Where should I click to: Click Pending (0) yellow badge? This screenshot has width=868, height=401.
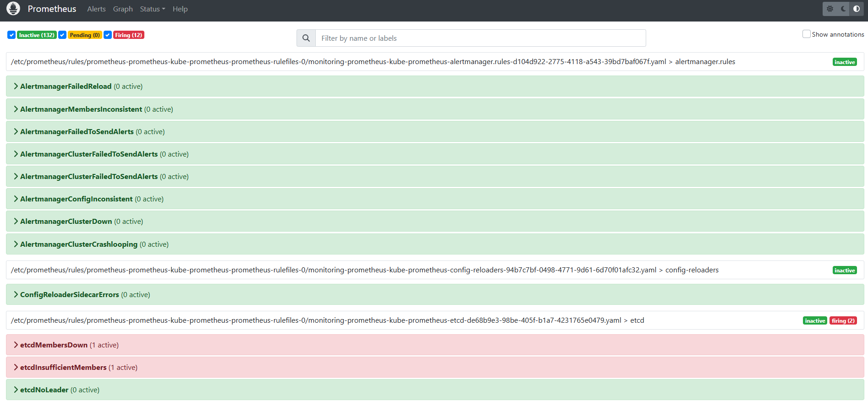pos(85,35)
